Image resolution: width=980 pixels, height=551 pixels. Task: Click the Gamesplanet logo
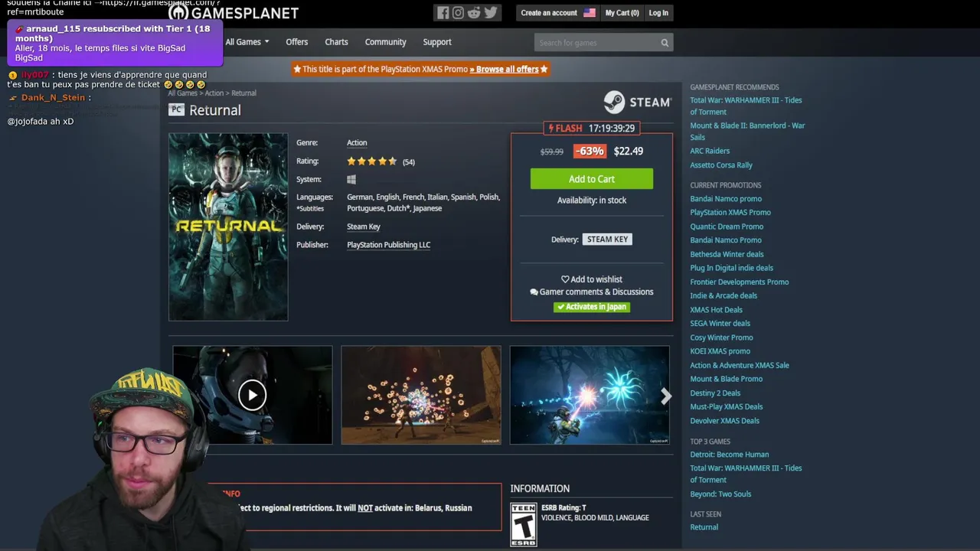[234, 12]
